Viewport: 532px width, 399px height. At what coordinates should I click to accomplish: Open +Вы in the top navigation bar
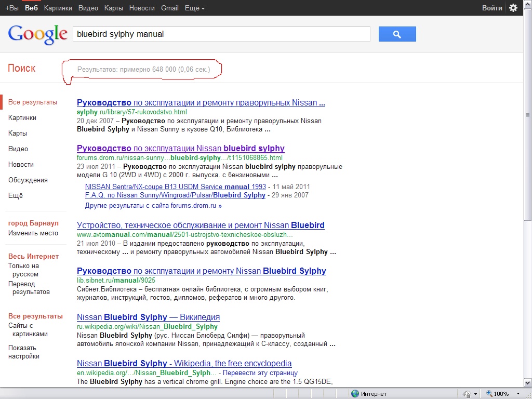coord(12,8)
